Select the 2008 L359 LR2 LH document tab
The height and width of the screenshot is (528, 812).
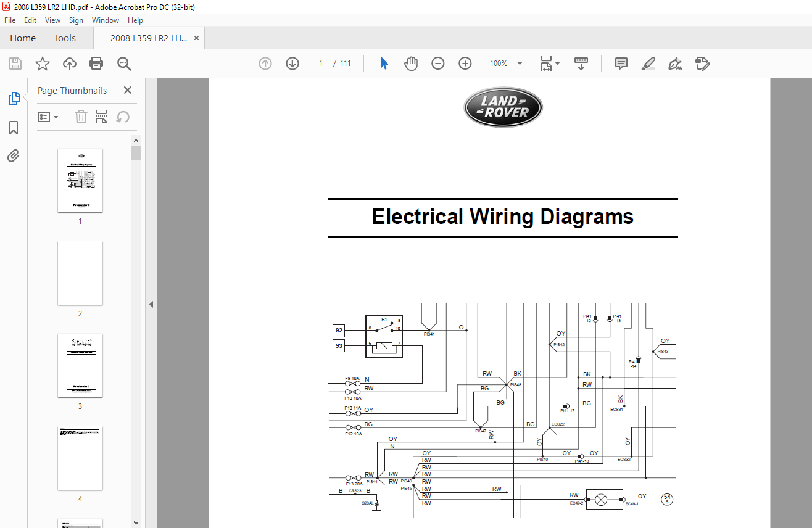(x=149, y=38)
